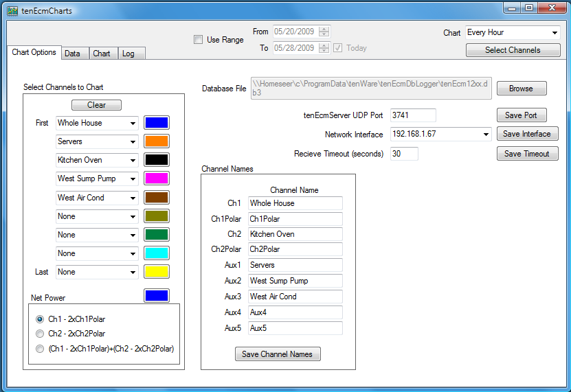Edit the Aux1 name field Servers
571x392 pixels.
coord(295,265)
